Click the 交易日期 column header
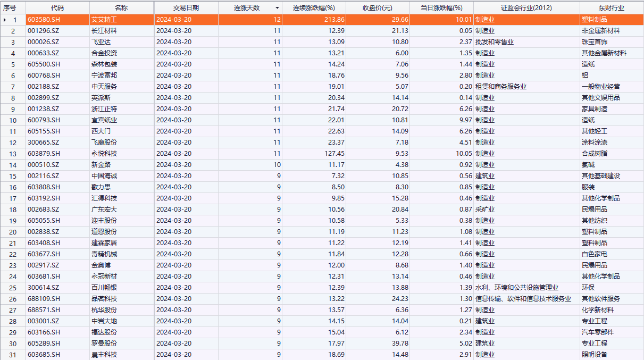 tap(186, 8)
